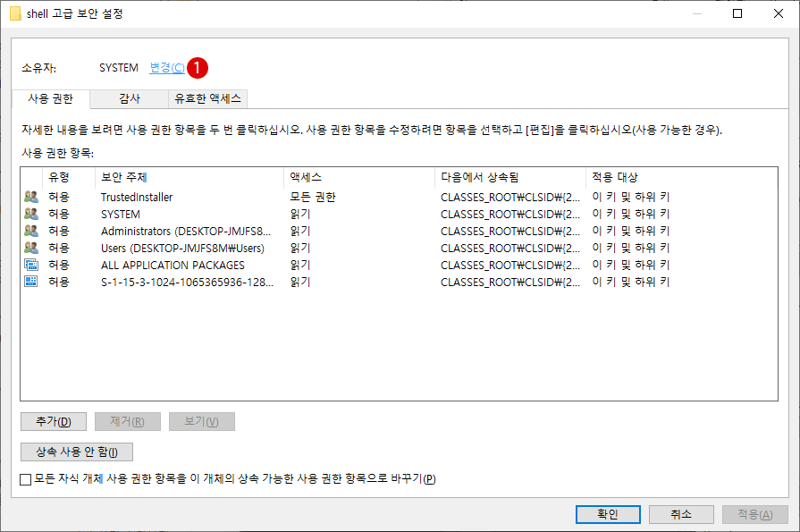Close the 고급 보안 설정 dialog

tap(778, 13)
